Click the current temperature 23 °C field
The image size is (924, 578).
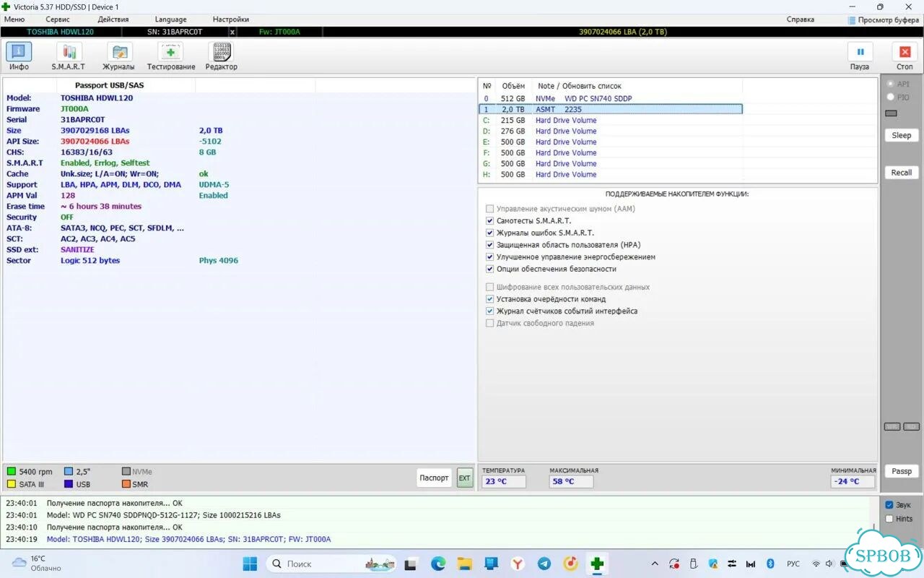click(x=504, y=481)
